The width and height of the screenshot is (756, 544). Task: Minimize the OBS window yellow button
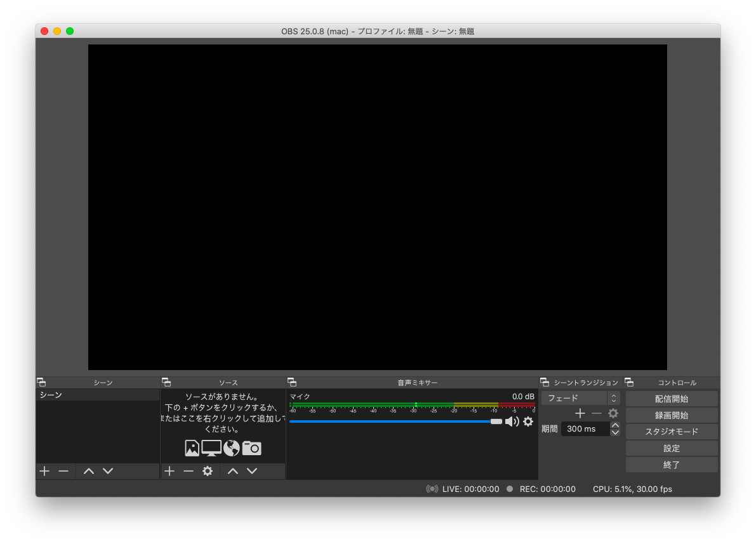57,31
